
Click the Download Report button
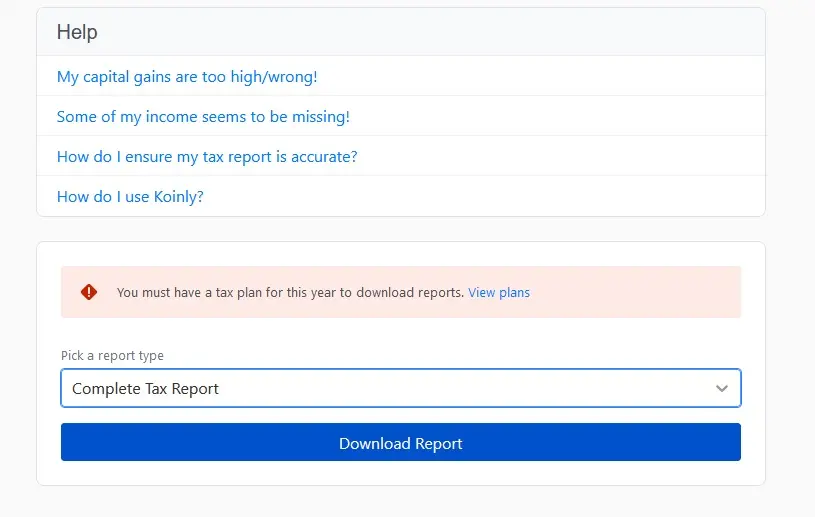click(400, 443)
